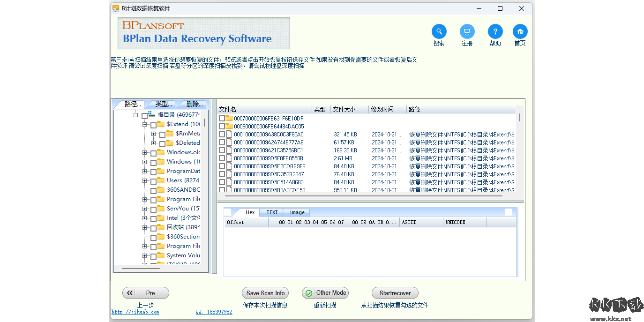Switch to the 类型 tab
Screen dimensions: 644x322
click(x=163, y=104)
